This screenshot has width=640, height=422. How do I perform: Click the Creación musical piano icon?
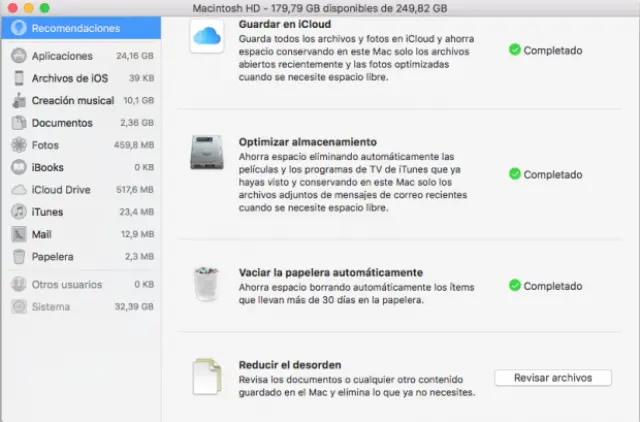click(x=18, y=100)
